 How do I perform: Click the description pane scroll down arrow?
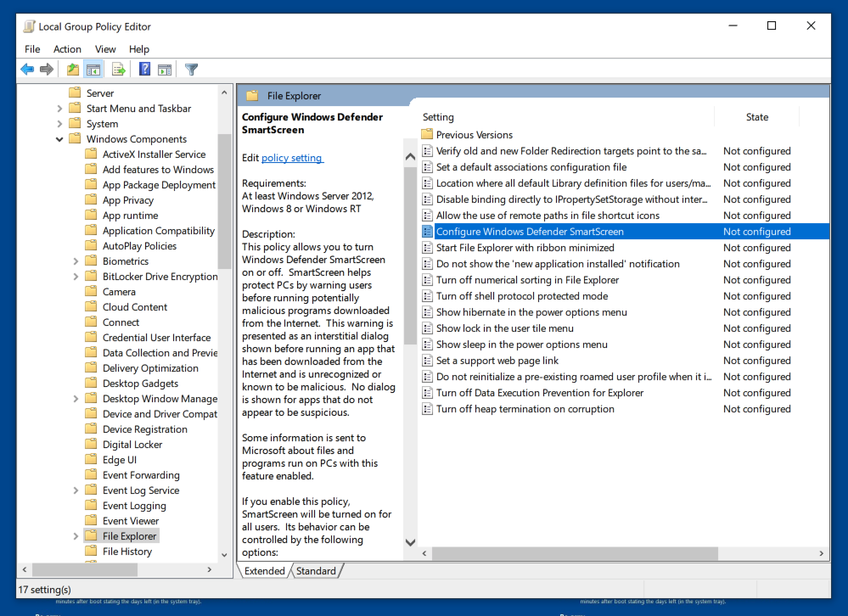click(x=410, y=542)
